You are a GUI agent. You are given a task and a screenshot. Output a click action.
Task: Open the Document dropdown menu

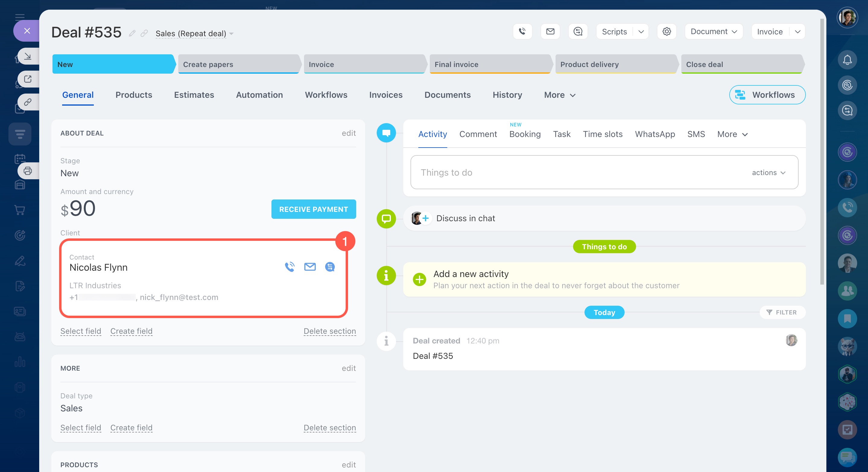(x=713, y=32)
